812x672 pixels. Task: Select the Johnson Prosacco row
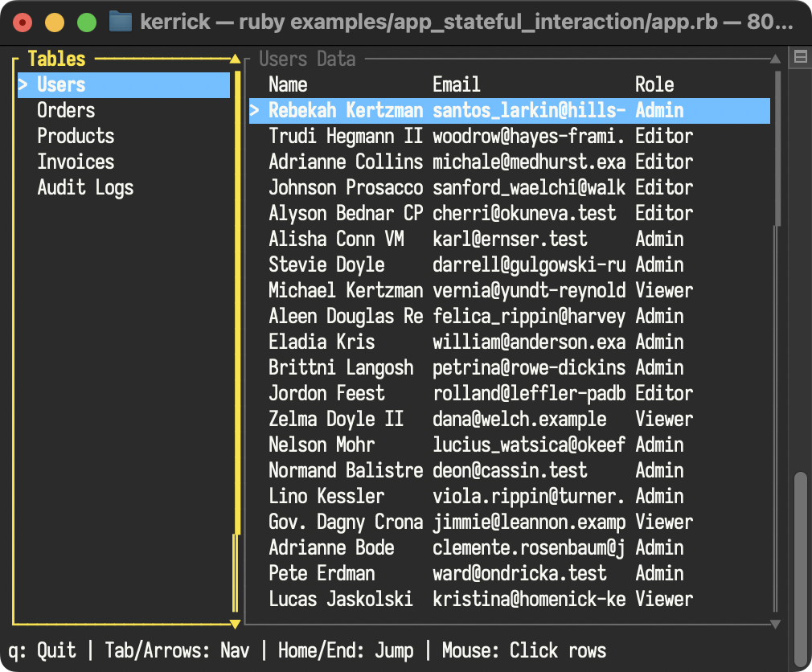pos(510,187)
